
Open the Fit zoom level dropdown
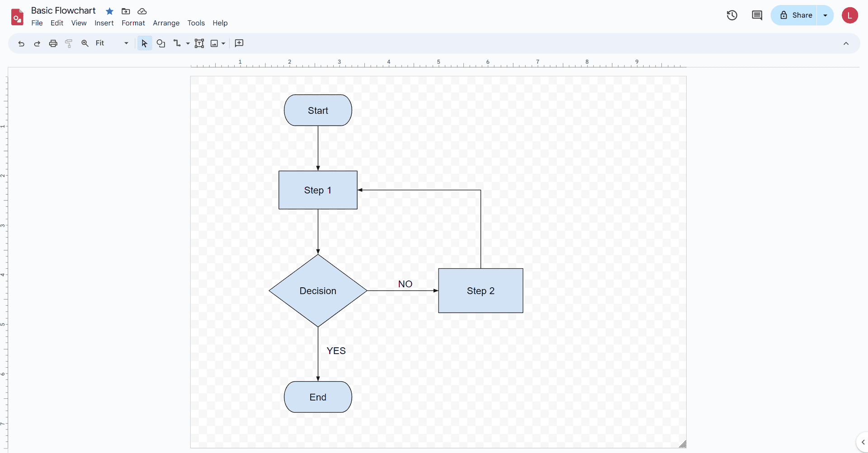[112, 43]
